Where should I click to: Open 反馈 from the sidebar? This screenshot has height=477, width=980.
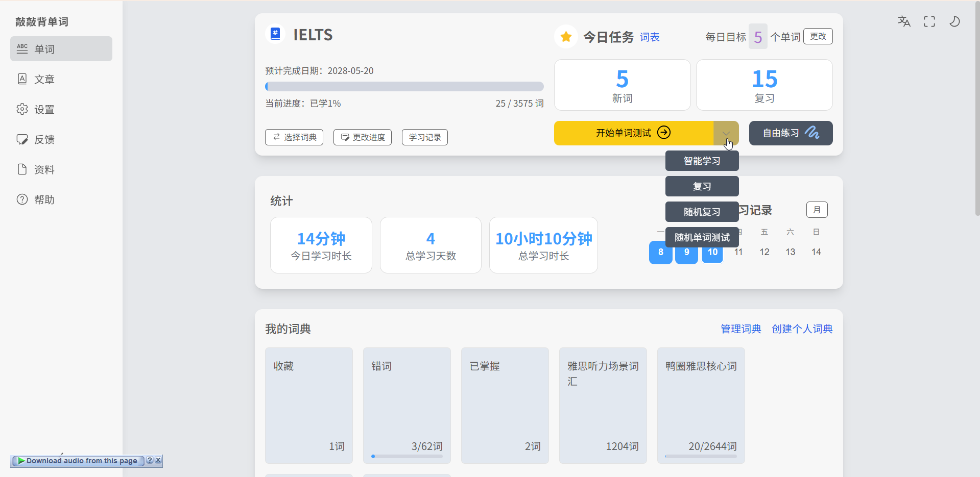61,139
